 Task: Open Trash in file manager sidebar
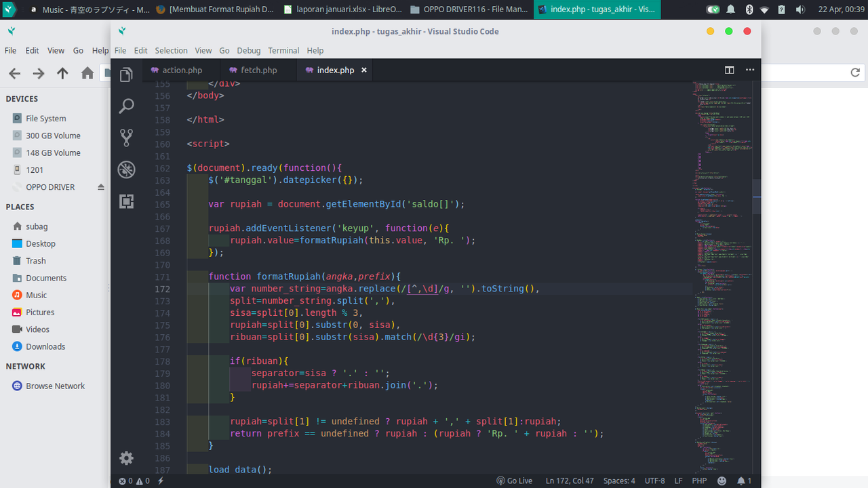click(36, 261)
